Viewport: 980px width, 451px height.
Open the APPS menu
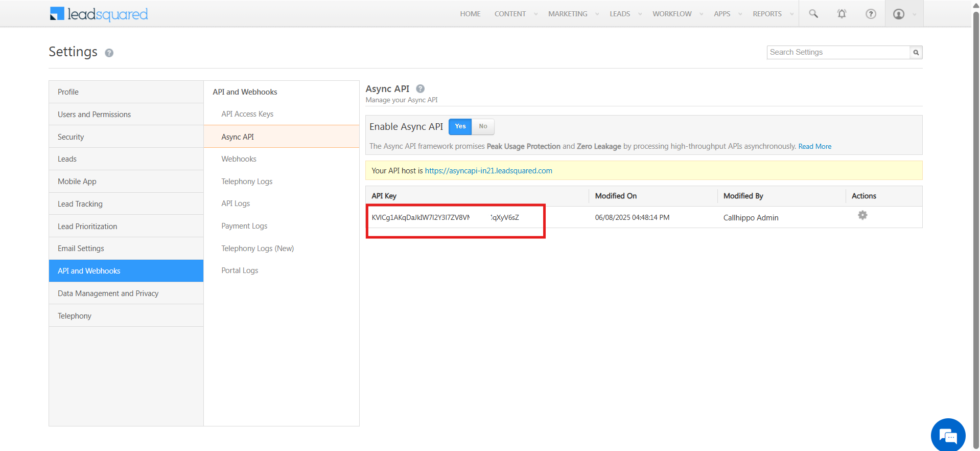pyautogui.click(x=722, y=14)
